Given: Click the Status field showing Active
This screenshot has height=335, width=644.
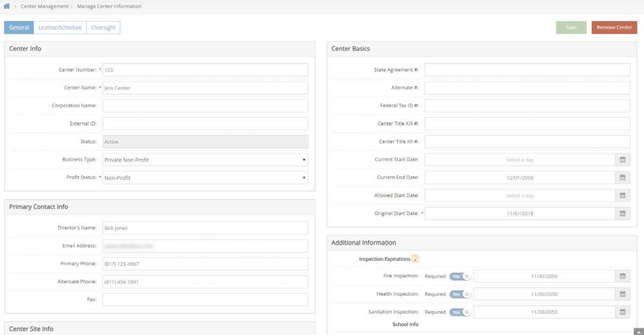Looking at the screenshot, I should [206, 141].
